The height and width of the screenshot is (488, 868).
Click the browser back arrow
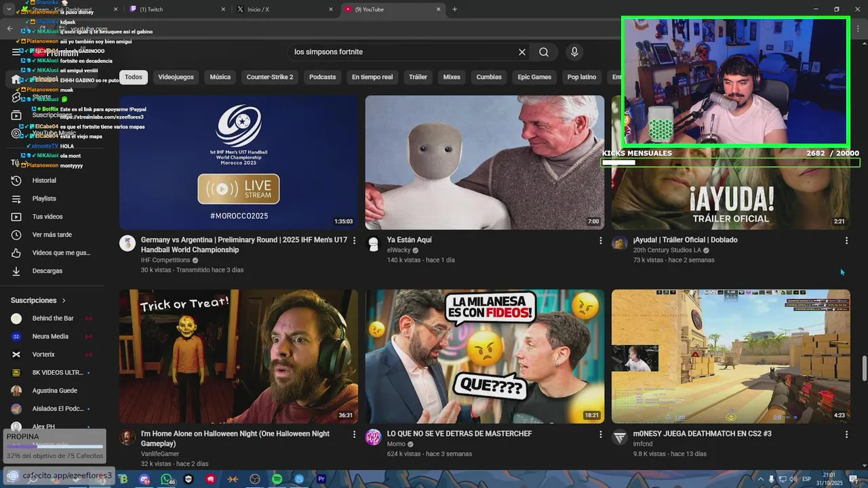10,28
